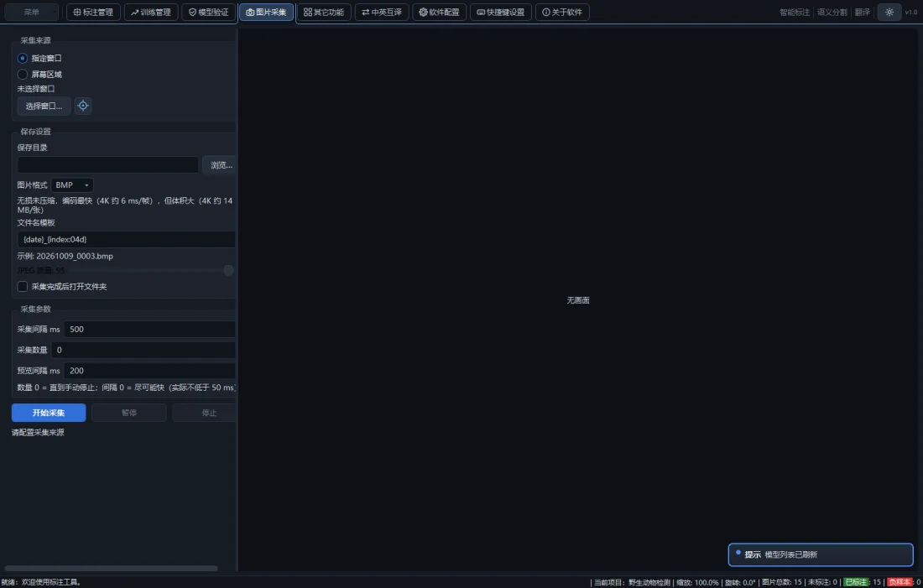Click the 旋转: 0.0° status text
The width and height of the screenshot is (923, 588).
[740, 582]
